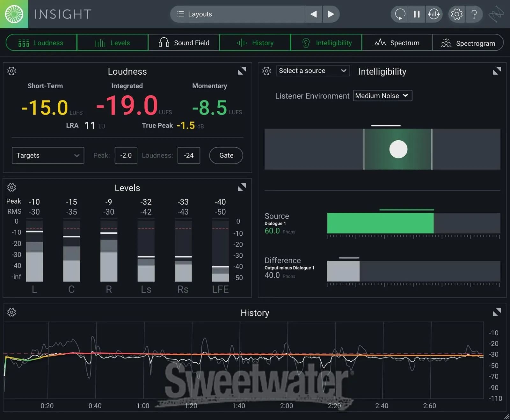This screenshot has width=510, height=420.
Task: Open global settings gear in header
Action: [457, 14]
